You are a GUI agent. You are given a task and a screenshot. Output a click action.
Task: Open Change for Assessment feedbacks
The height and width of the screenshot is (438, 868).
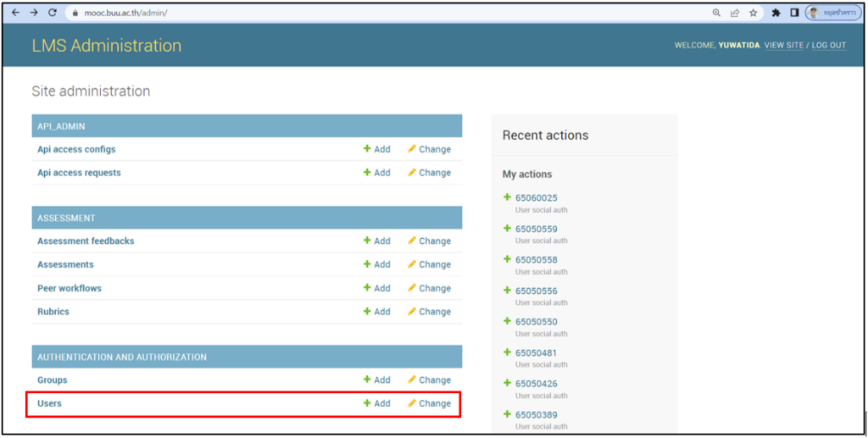click(x=429, y=241)
